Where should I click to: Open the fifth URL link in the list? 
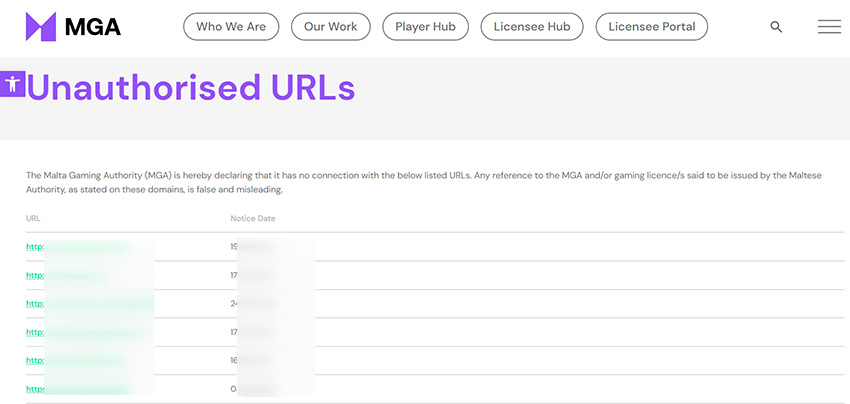pos(75,360)
